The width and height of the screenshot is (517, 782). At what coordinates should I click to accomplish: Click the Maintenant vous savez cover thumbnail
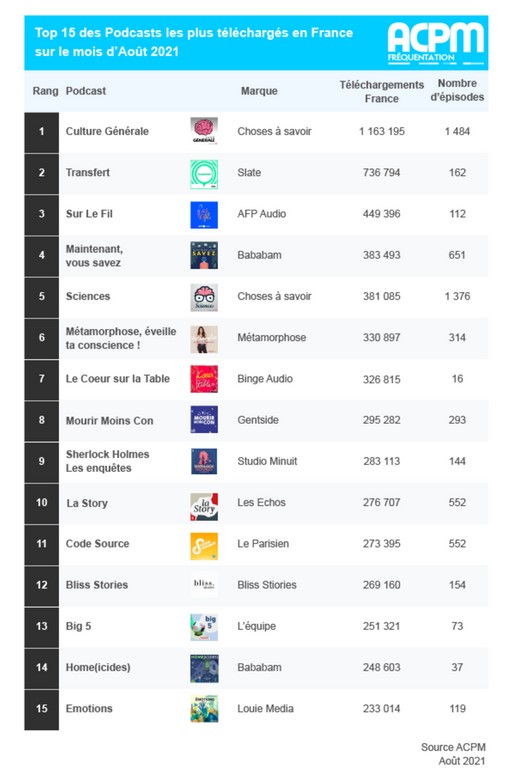[x=204, y=255]
